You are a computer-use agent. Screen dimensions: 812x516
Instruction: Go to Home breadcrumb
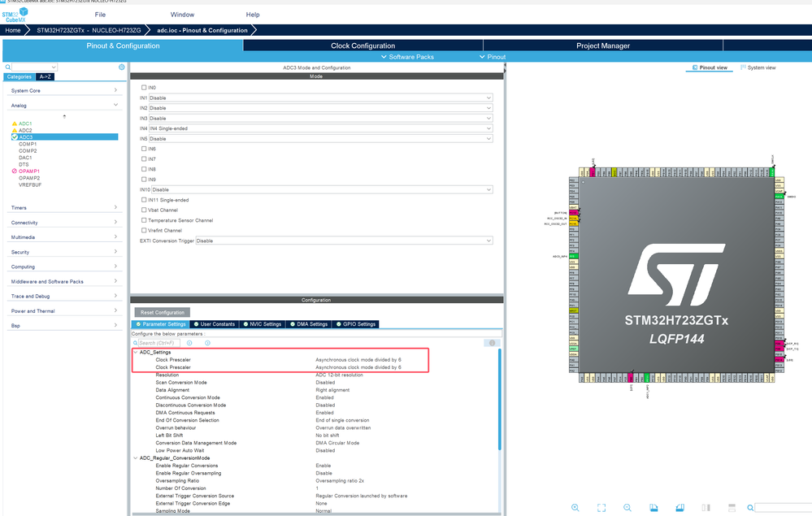coord(13,31)
